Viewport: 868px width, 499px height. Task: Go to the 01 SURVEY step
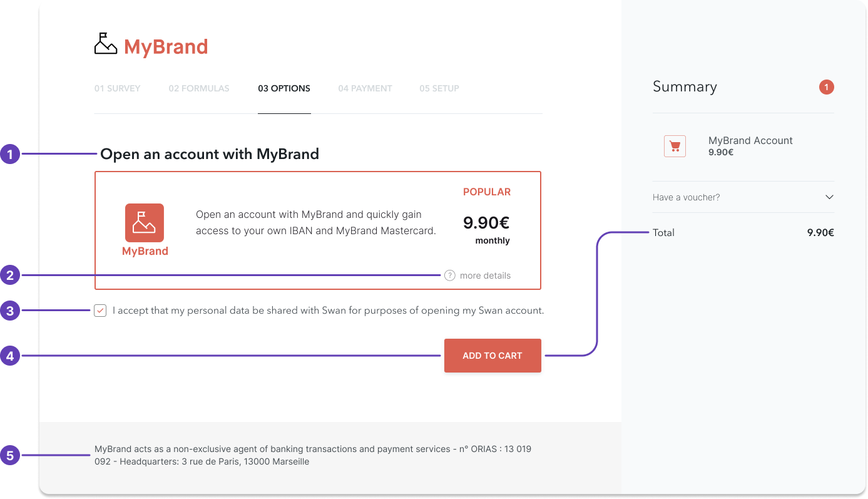tap(117, 88)
